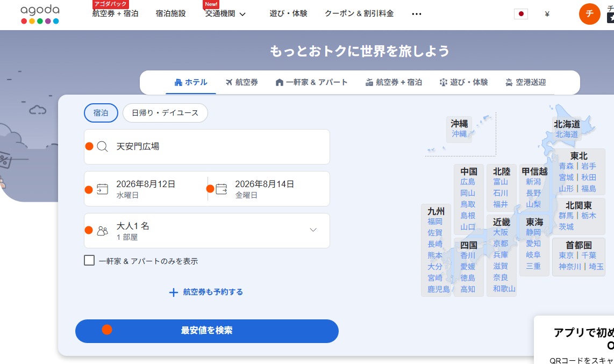Click the agoda logo
The height and width of the screenshot is (364, 614).
tap(40, 15)
